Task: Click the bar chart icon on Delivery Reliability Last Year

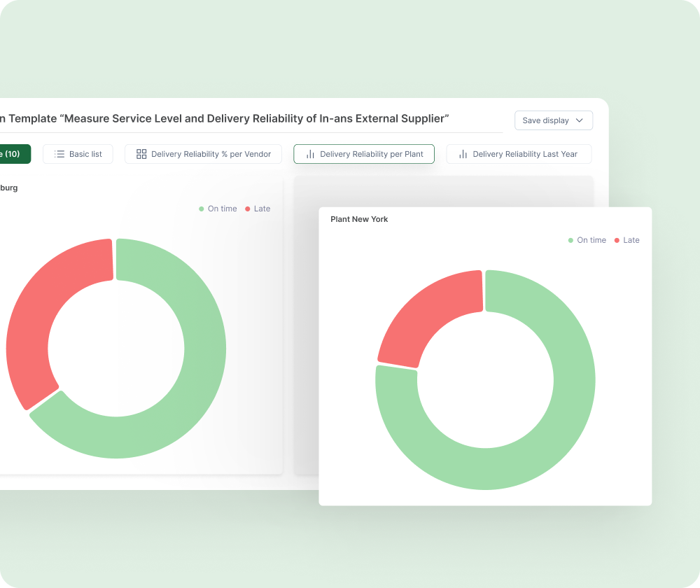Action: click(463, 154)
